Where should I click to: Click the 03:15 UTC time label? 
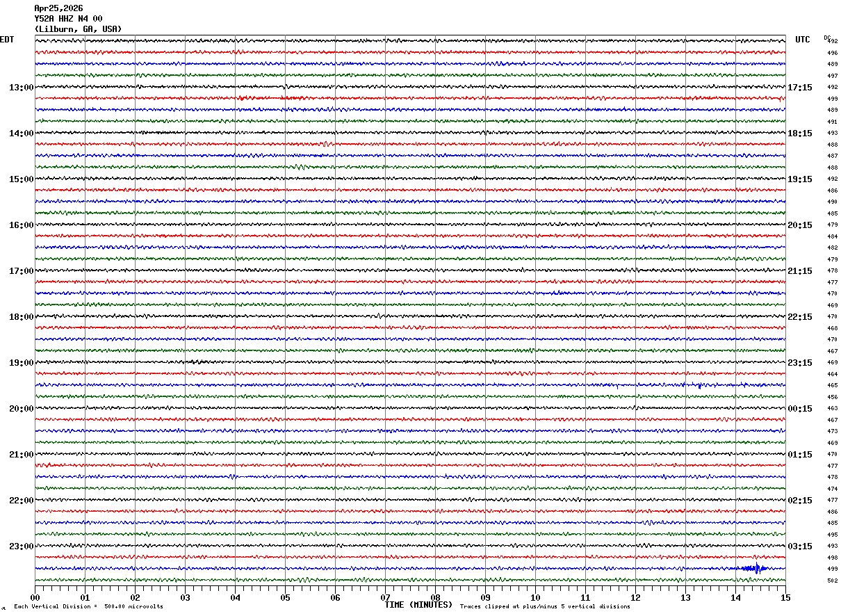coord(800,546)
